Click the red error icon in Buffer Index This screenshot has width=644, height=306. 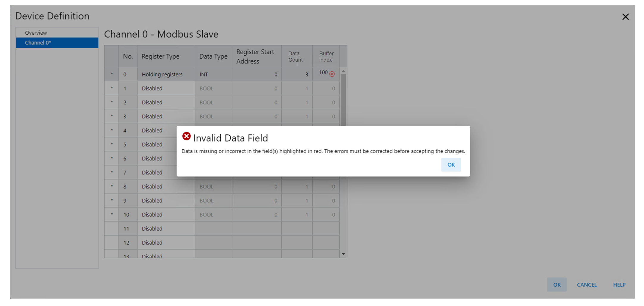click(332, 74)
